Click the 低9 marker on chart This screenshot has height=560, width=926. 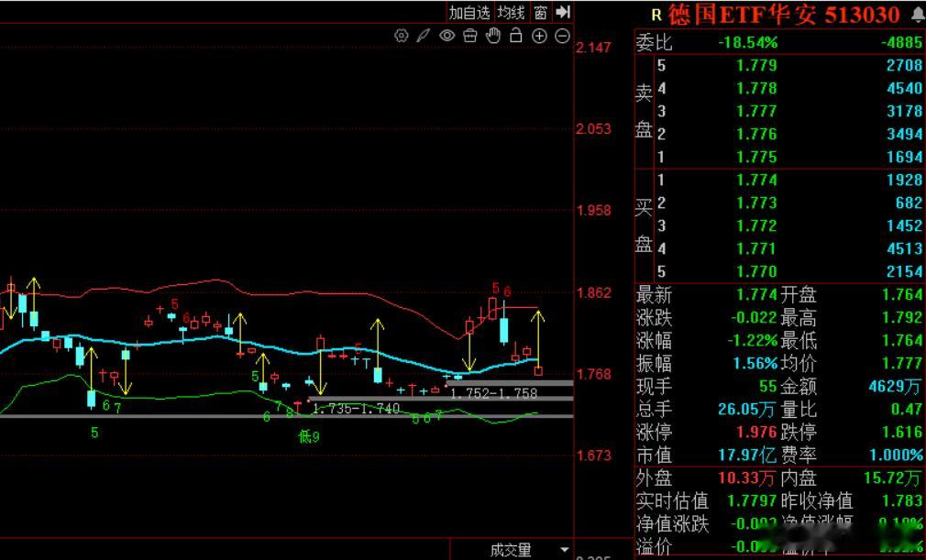tap(309, 437)
